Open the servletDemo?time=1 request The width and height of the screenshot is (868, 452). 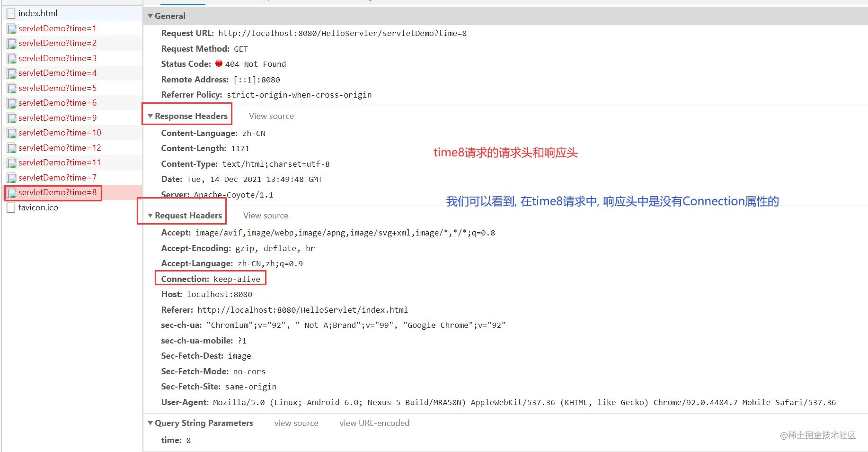(57, 28)
